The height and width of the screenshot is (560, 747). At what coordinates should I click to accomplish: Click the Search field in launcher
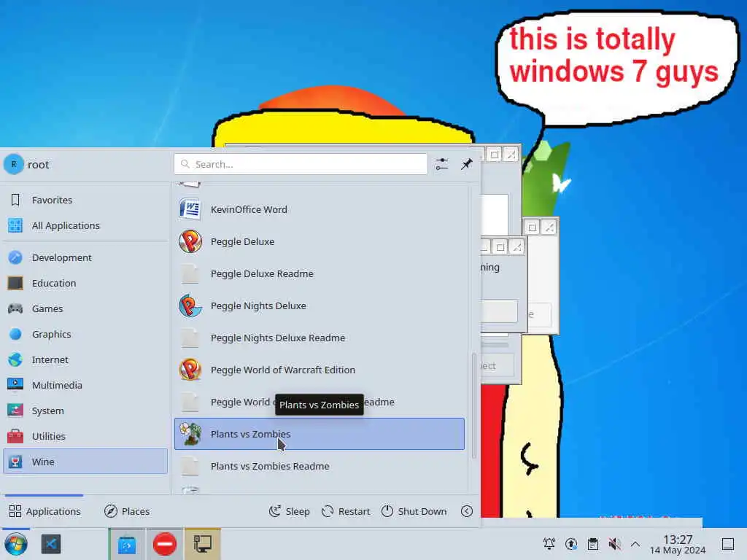pyautogui.click(x=301, y=164)
